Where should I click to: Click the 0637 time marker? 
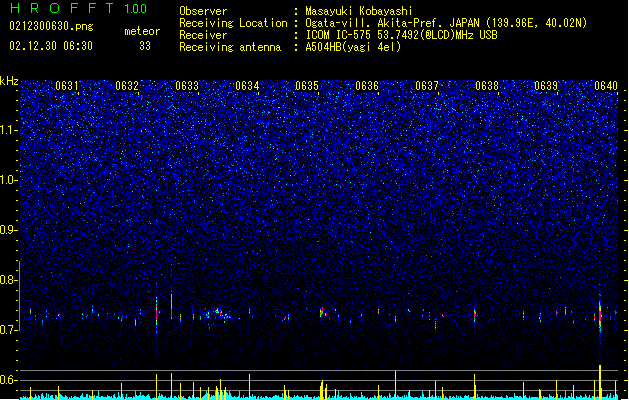pyautogui.click(x=427, y=86)
